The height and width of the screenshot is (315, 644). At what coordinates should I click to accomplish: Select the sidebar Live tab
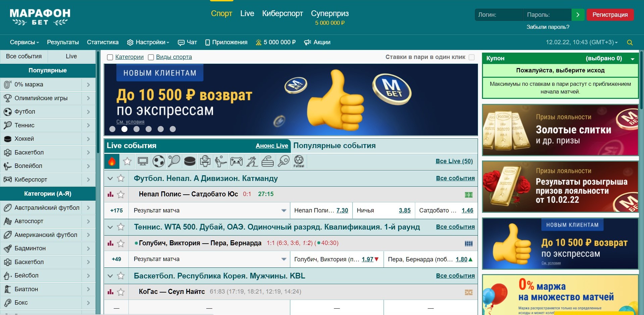71,56
